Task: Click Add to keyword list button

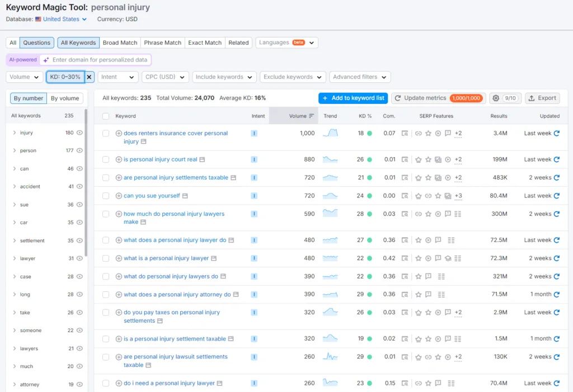Action: [353, 98]
